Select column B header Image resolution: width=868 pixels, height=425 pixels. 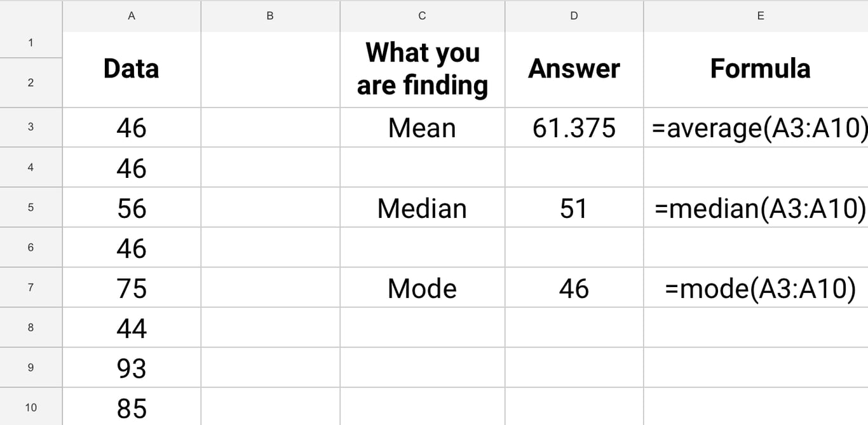click(x=271, y=16)
